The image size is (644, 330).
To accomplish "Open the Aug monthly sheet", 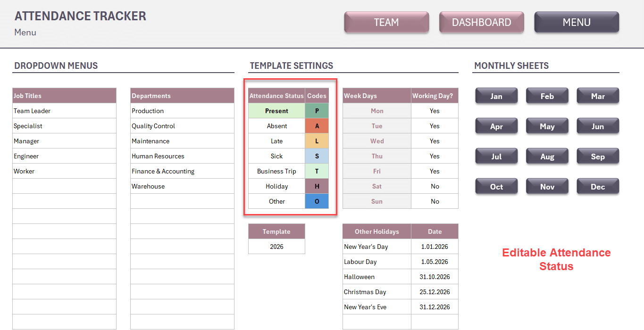I will coord(547,157).
